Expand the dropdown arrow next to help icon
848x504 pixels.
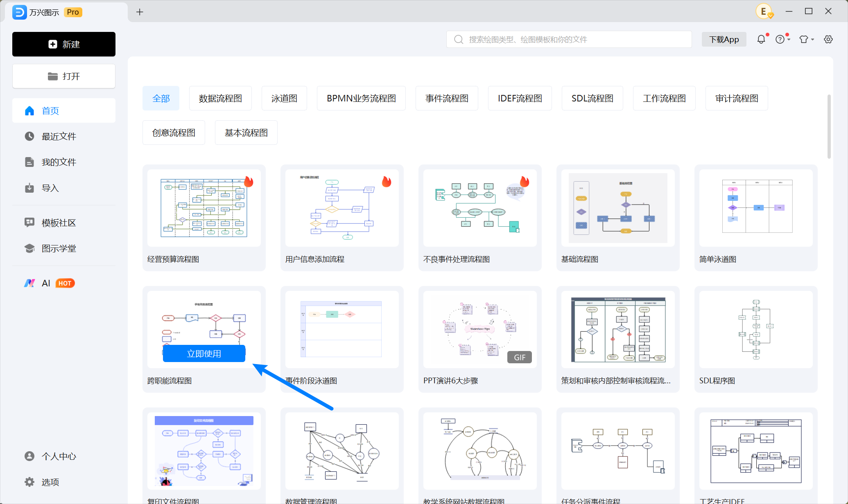pos(789,40)
